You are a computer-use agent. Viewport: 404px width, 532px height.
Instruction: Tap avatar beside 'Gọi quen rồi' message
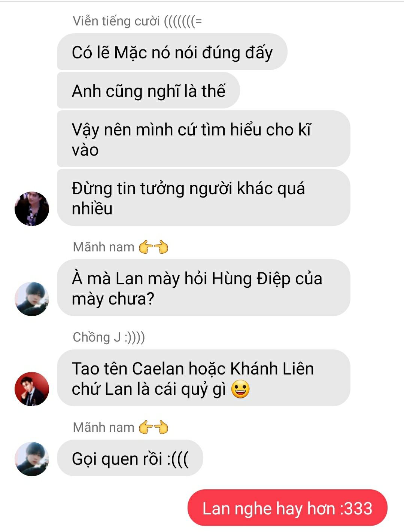[32, 459]
